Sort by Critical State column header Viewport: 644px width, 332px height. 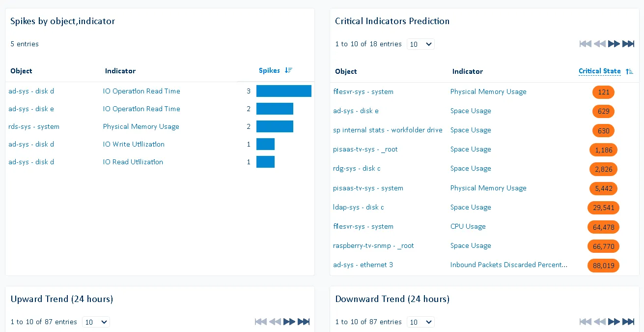point(599,71)
